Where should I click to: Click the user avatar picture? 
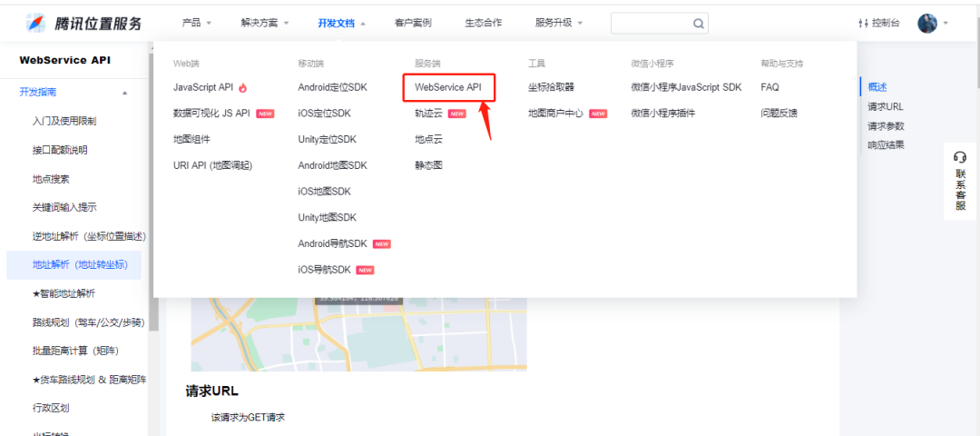click(x=926, y=23)
